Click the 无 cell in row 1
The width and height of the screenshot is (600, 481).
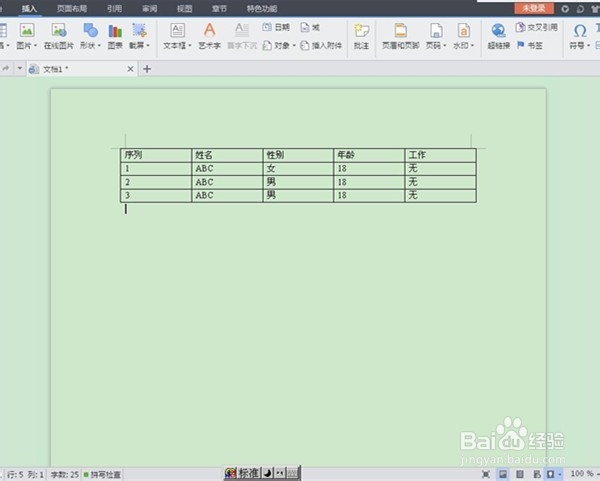point(440,169)
